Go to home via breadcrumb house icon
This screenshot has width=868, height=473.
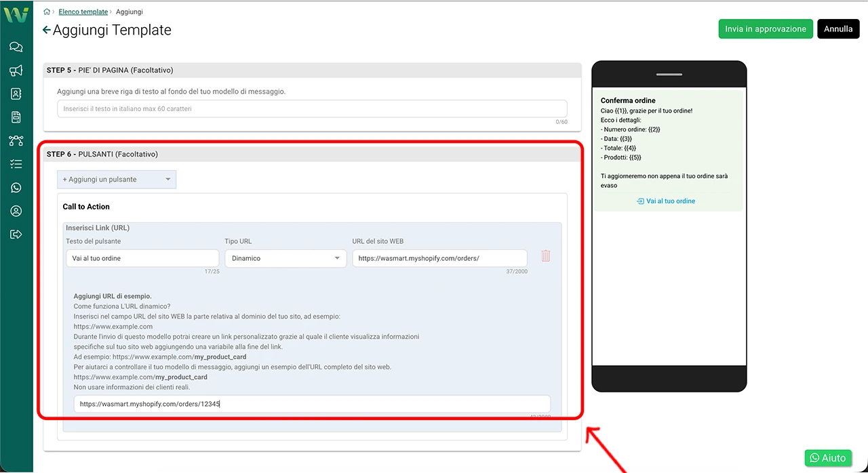point(47,12)
